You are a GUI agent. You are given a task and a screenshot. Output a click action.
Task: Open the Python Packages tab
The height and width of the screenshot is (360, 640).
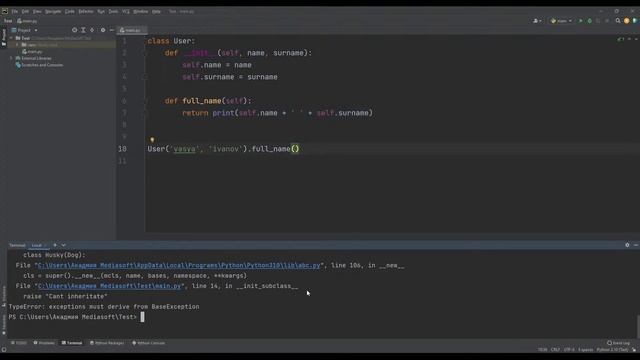pos(107,343)
